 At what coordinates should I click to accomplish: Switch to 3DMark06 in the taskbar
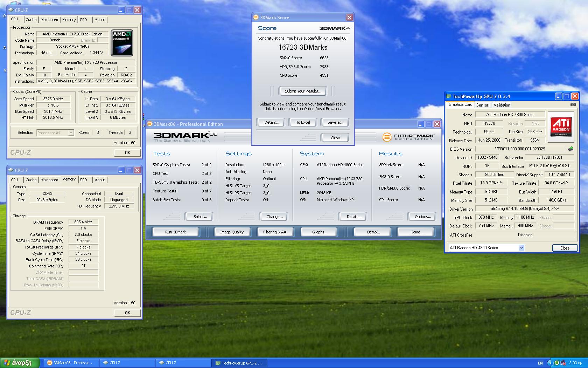71,363
